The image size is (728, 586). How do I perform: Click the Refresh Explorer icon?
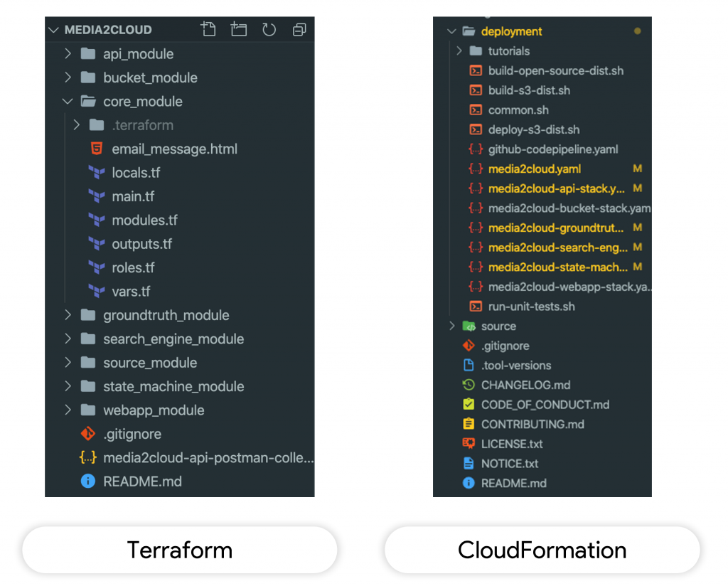pos(268,29)
